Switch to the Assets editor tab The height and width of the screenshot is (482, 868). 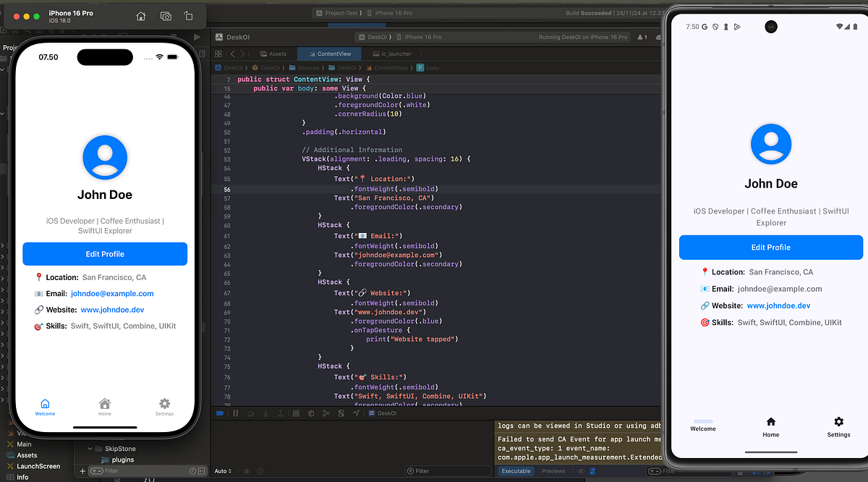pos(273,54)
